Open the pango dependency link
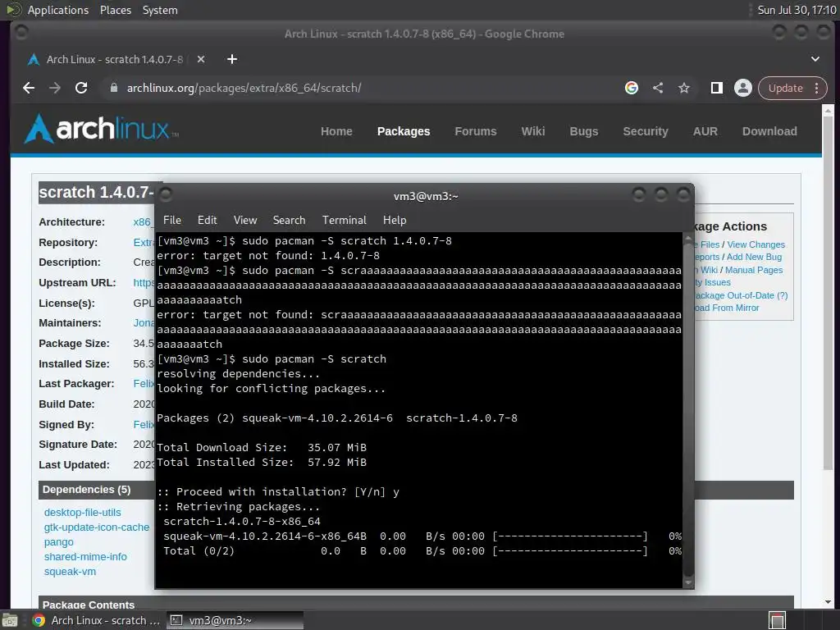 click(x=58, y=542)
